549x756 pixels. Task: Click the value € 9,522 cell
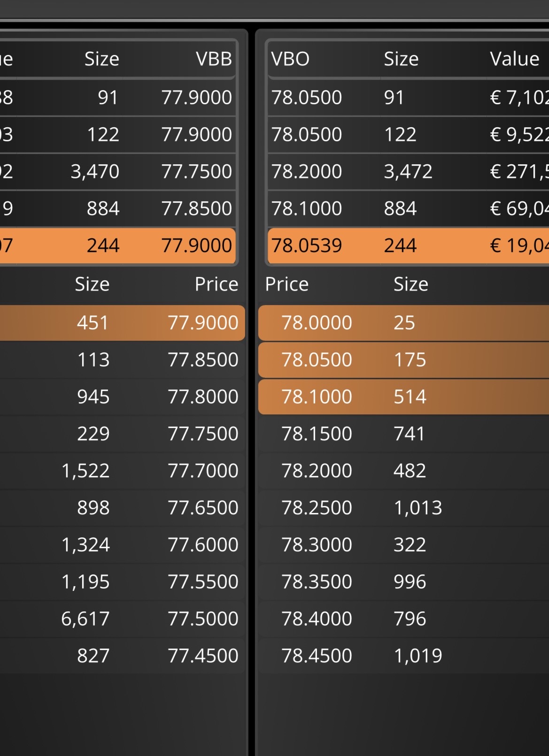click(519, 135)
